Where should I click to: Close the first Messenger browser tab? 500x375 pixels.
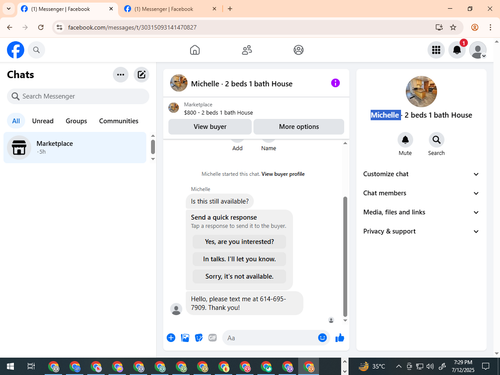[x=111, y=9]
